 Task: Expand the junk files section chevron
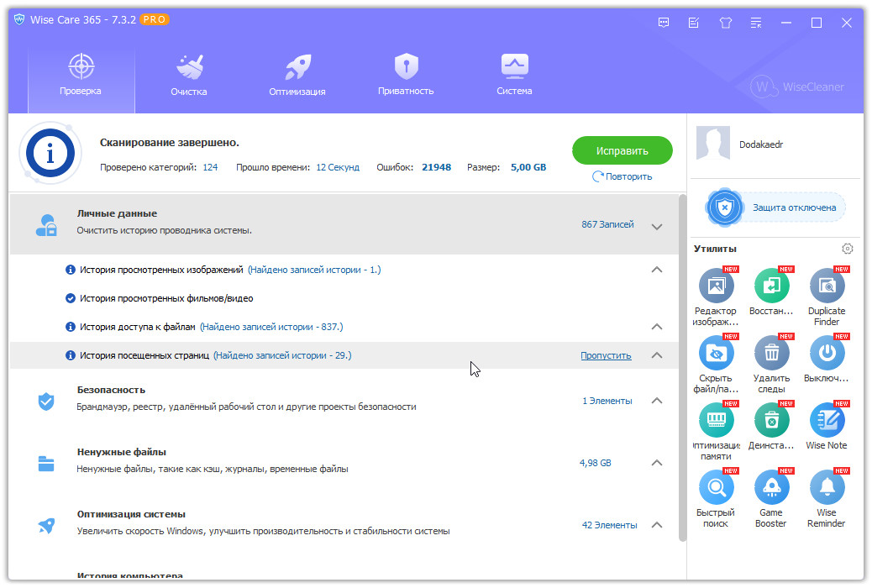[657, 463]
